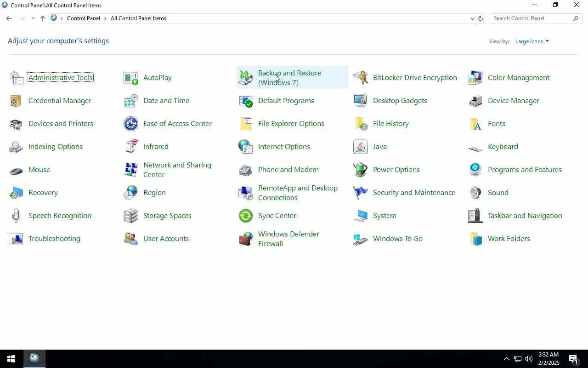Viewport: 588px width, 368px height.
Task: Open the Network and Sharing Center icon
Action: 131,170
